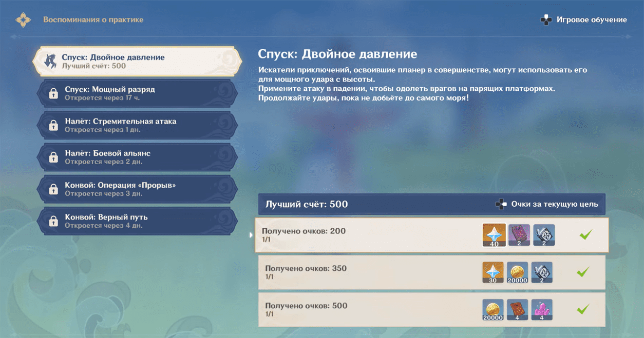Click the event emblem icon beside Воспоминания о практике
644x338 pixels.
(x=23, y=20)
